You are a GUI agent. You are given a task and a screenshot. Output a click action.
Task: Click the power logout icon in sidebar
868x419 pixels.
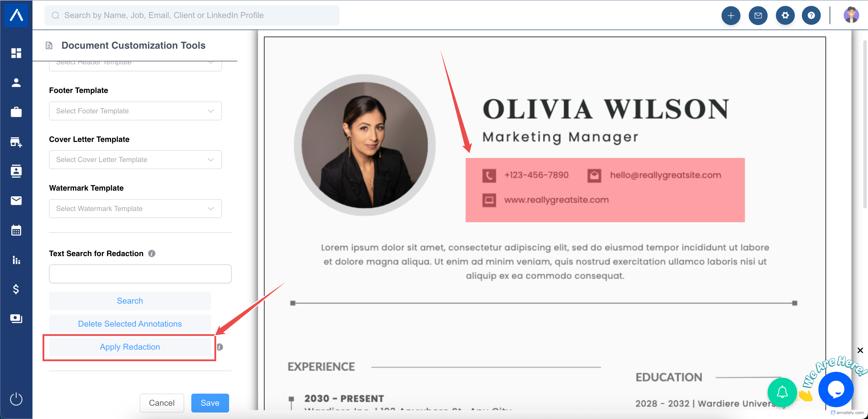click(16, 399)
